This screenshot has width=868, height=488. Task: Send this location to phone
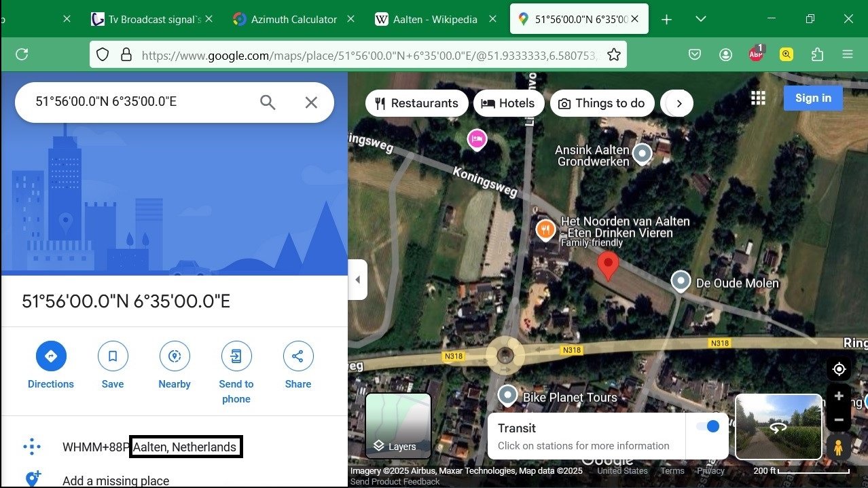coord(236,373)
